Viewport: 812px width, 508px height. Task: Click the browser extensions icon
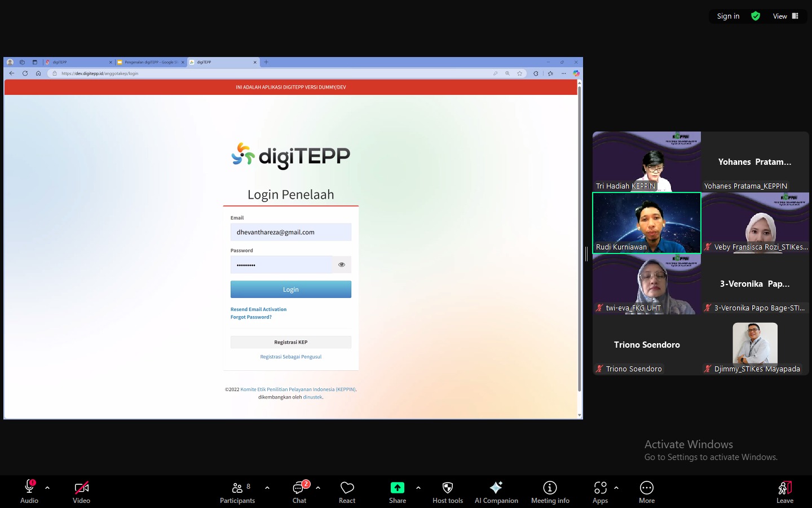[x=536, y=73]
